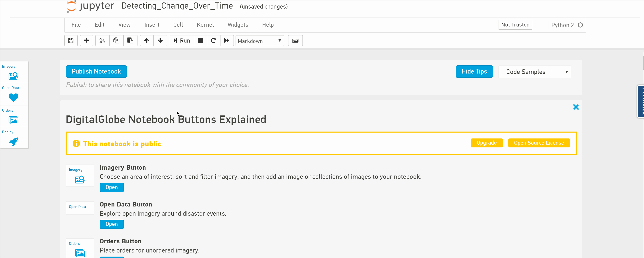Open the View menu

click(124, 25)
